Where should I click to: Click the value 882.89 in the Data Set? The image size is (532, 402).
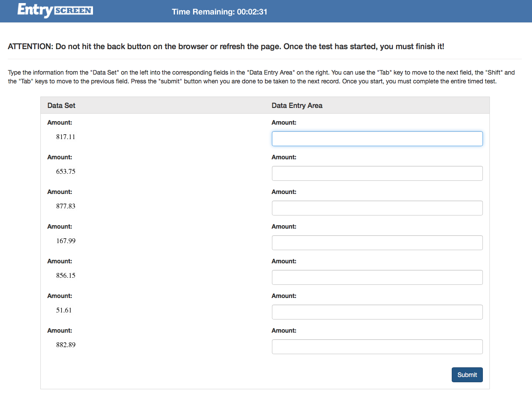[x=66, y=345]
